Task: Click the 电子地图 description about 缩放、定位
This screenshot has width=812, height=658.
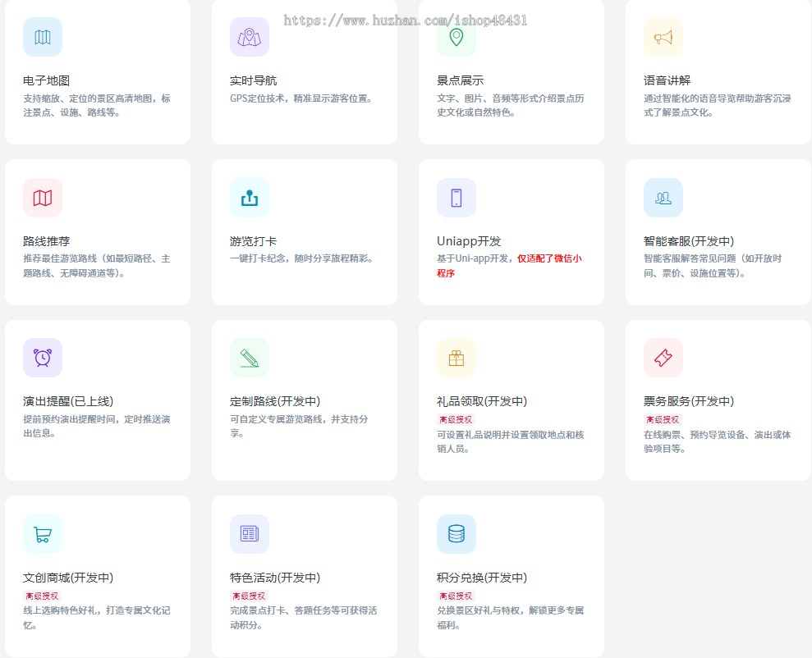Action: (x=97, y=106)
